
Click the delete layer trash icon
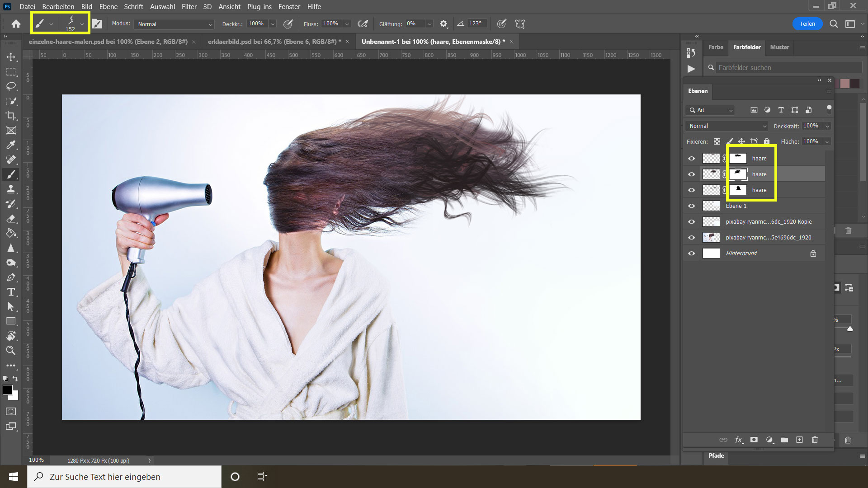815,440
